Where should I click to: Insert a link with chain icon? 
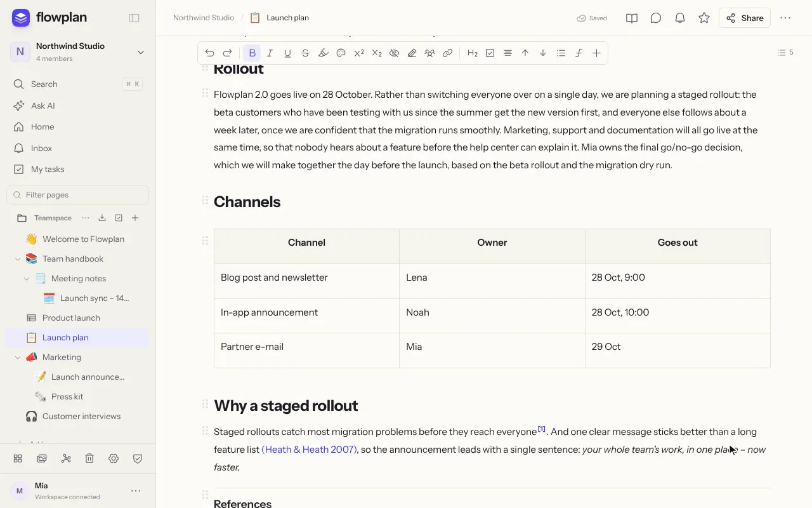coord(447,53)
